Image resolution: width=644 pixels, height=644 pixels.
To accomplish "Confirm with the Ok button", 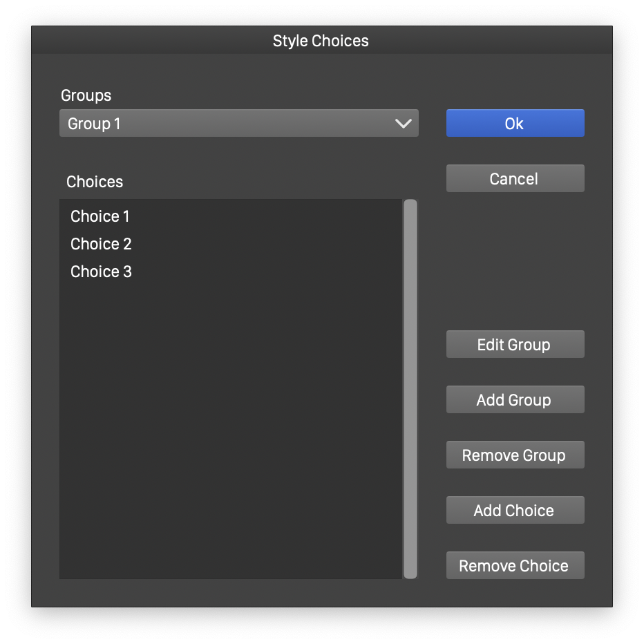I will (515, 124).
